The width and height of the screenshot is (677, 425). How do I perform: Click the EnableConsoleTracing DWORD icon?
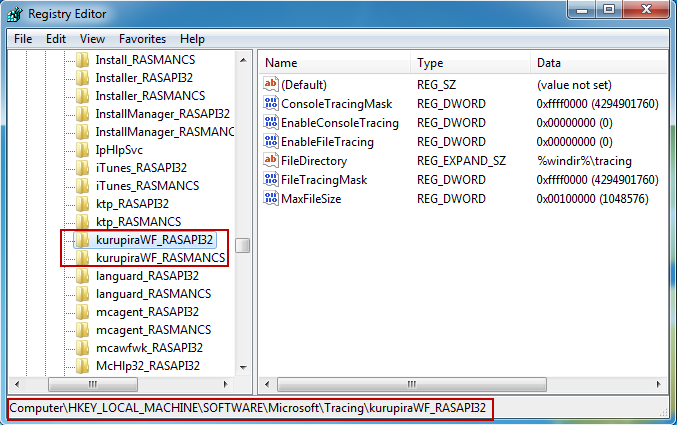[x=271, y=122]
